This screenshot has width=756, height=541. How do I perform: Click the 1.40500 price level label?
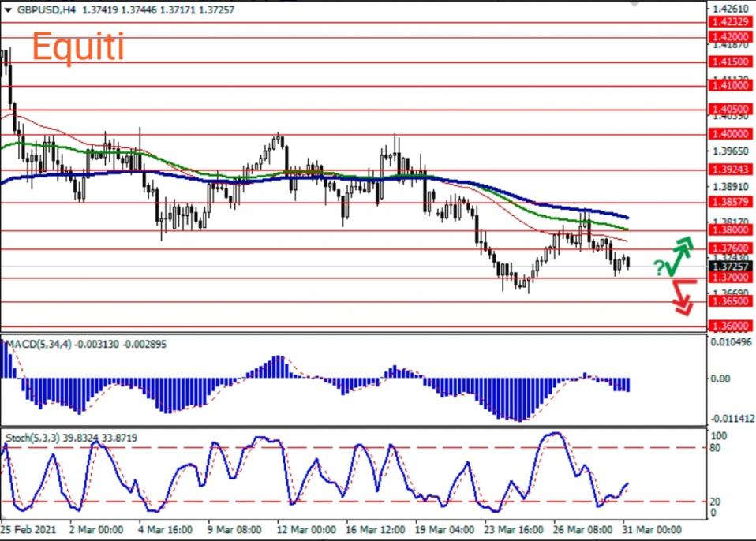pos(731,110)
